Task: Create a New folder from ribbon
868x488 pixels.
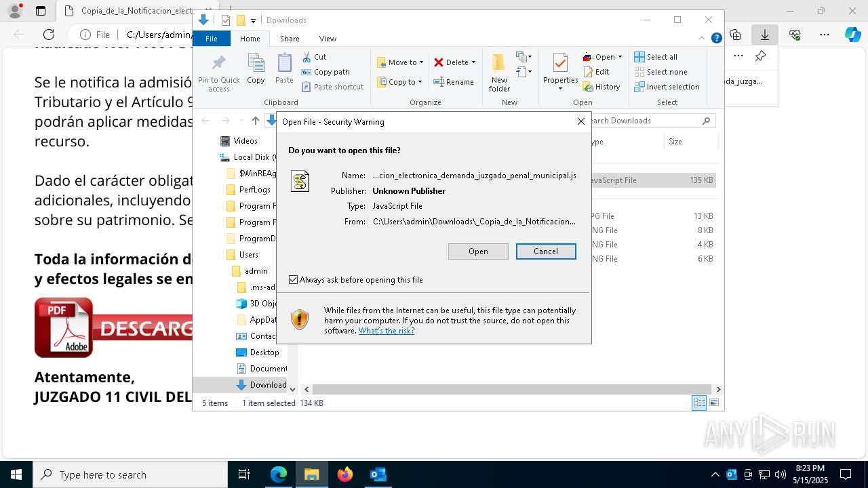Action: click(x=499, y=73)
